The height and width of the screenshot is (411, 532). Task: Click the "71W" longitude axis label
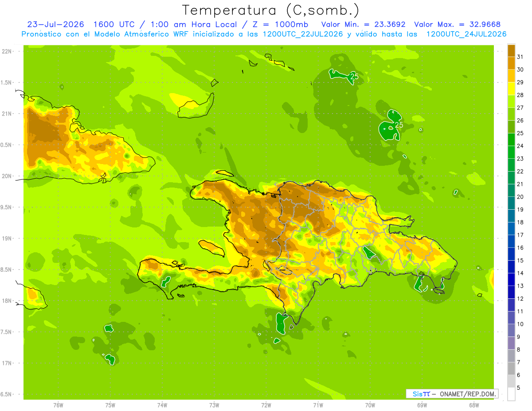tap(318, 405)
